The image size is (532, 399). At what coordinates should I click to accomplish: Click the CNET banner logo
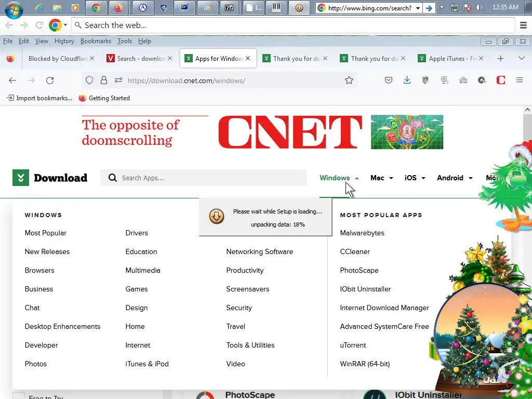pos(290,132)
